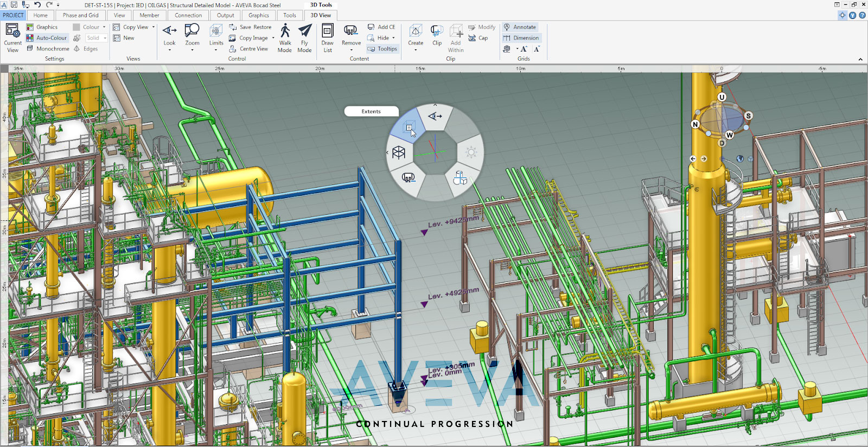Image resolution: width=868 pixels, height=447 pixels.
Task: Click previous view arrow below compass
Action: (693, 159)
